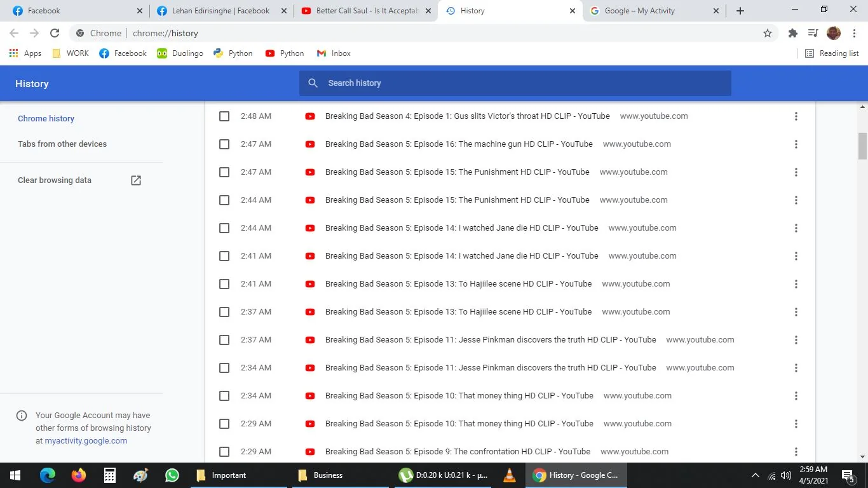
Task: Tick the 2:44 AM Episode 14 Jane entry checkbox
Action: (224, 228)
